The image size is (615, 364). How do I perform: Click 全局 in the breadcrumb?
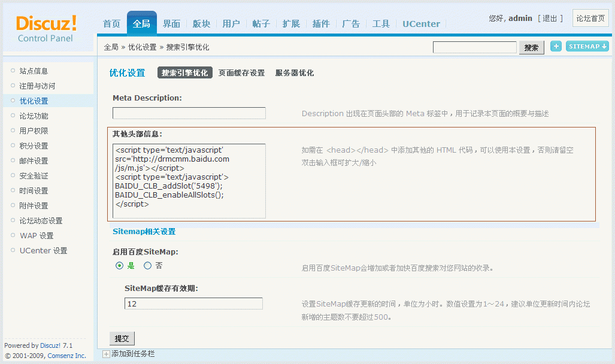point(111,47)
